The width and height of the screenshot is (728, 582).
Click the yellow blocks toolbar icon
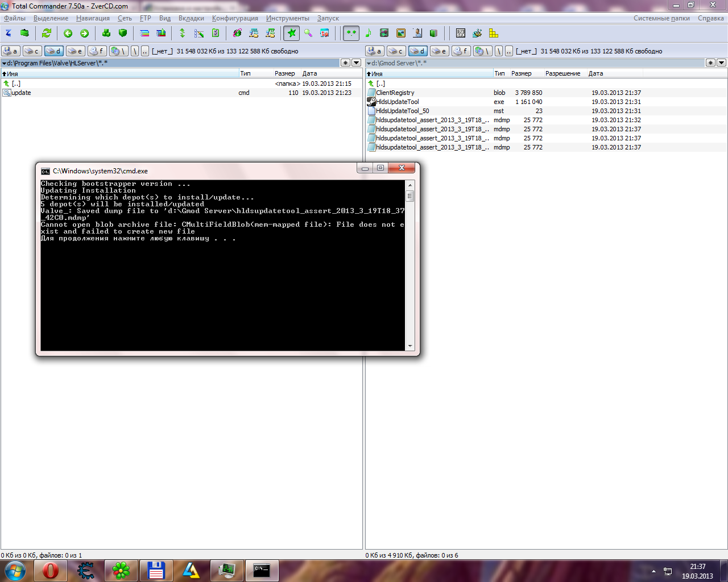494,33
